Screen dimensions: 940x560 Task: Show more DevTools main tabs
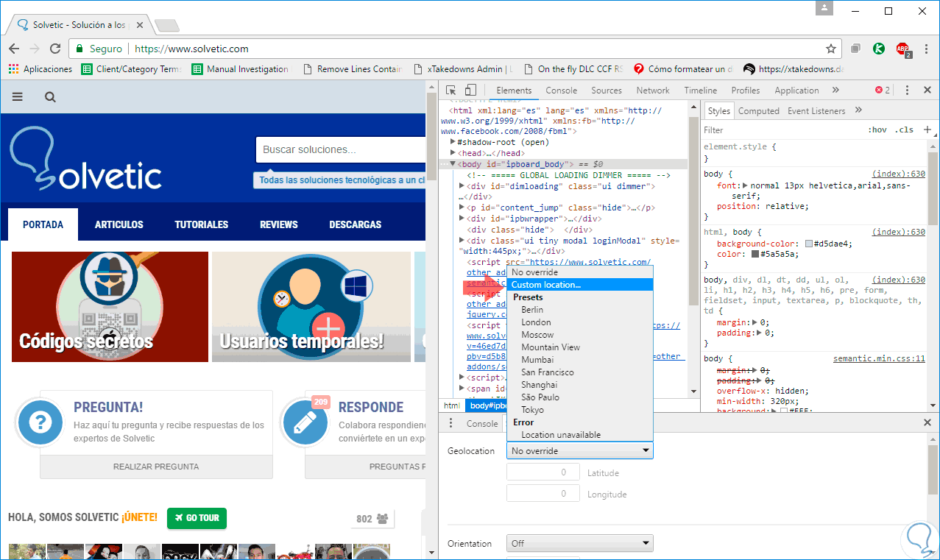[x=835, y=91]
